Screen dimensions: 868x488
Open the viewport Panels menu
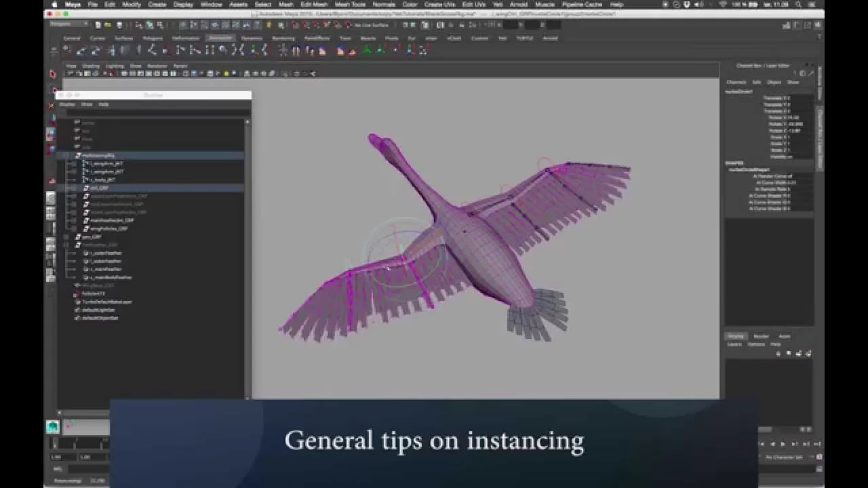[x=180, y=66]
